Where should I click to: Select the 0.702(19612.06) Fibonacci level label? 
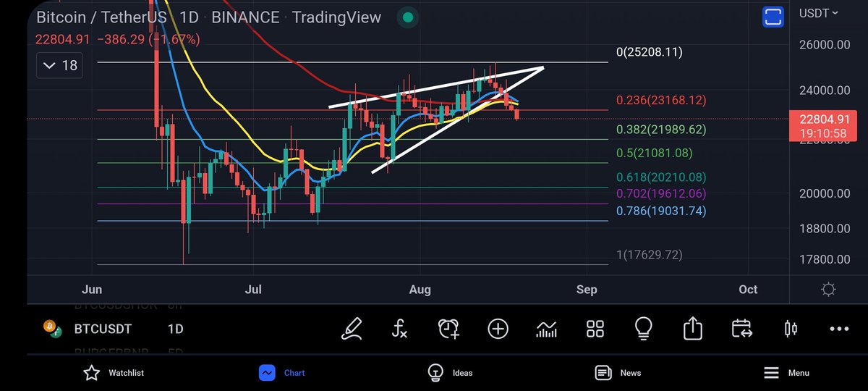coord(661,193)
